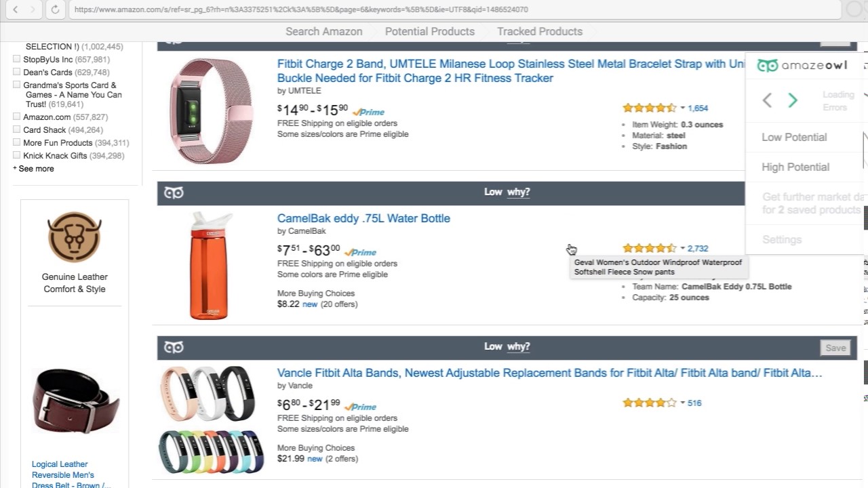This screenshot has width=868, height=488.
Task: Click the owl icon on Vancle Fitbit header bar
Action: pos(174,348)
